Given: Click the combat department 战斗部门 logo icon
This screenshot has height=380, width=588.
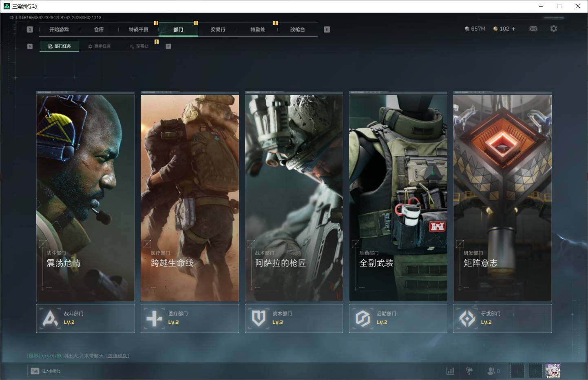Looking at the screenshot, I should point(50,318).
